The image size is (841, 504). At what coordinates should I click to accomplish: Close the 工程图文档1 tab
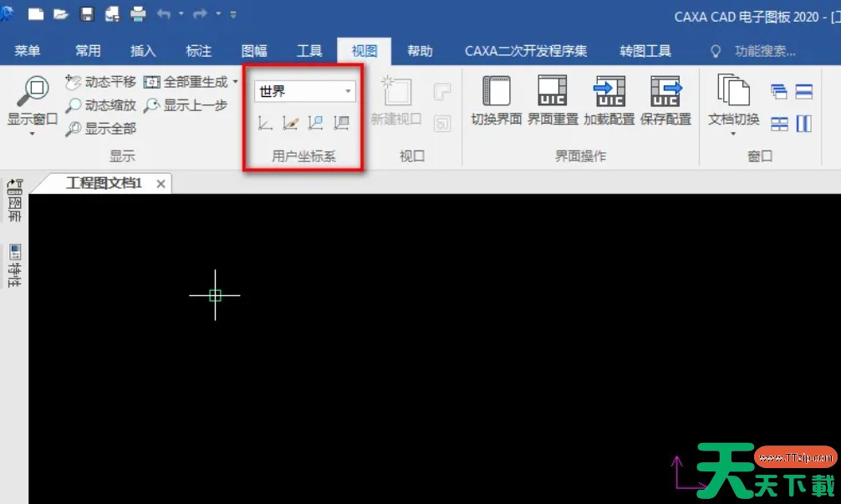tap(161, 184)
